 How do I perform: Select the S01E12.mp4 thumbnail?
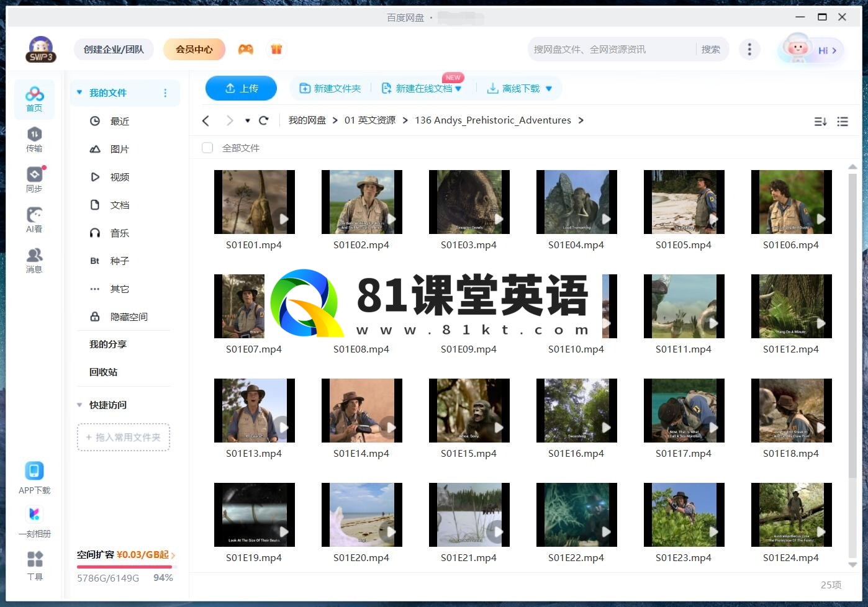[x=792, y=306]
